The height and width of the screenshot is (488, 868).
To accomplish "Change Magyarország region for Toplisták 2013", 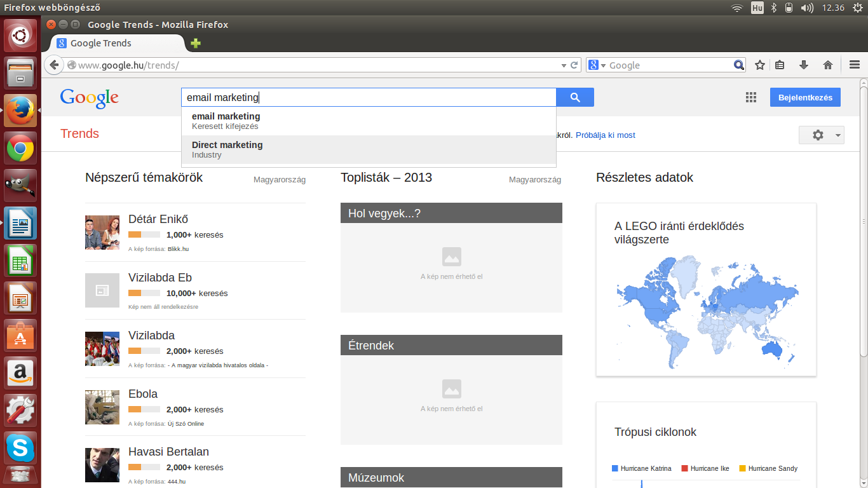I will 535,180.
